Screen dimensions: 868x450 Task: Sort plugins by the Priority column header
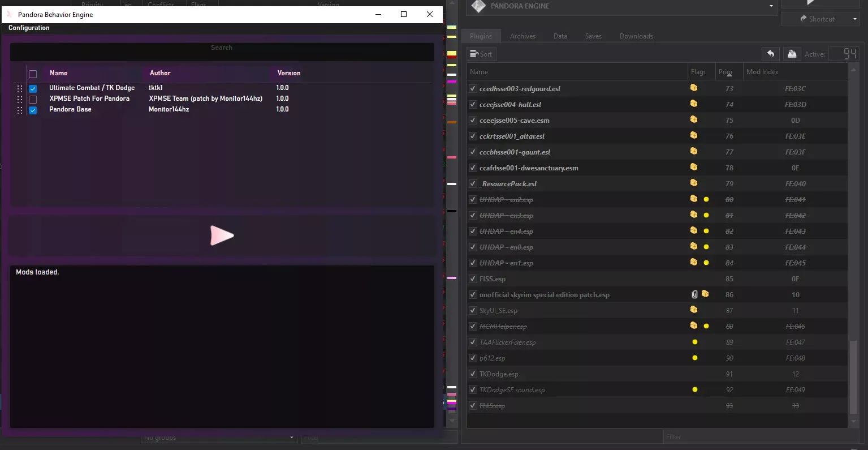coord(729,72)
